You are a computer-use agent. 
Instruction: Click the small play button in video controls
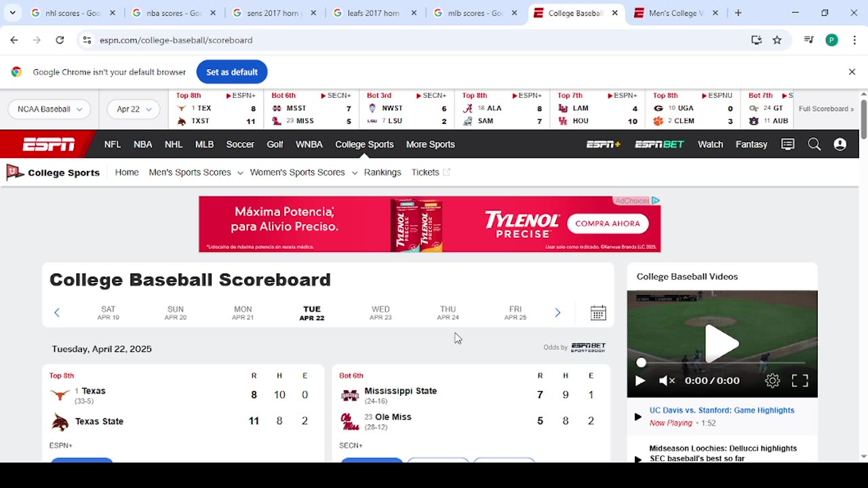click(x=639, y=381)
